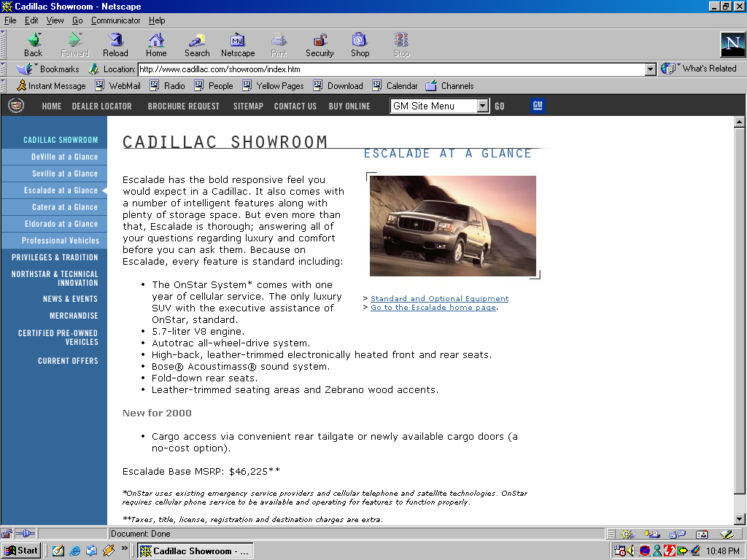Open Download from personal toolbar
747x560 pixels.
[x=338, y=86]
